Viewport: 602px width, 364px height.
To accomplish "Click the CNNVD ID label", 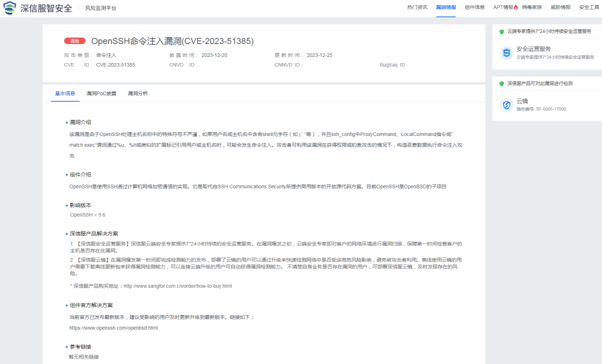I will point(288,65).
